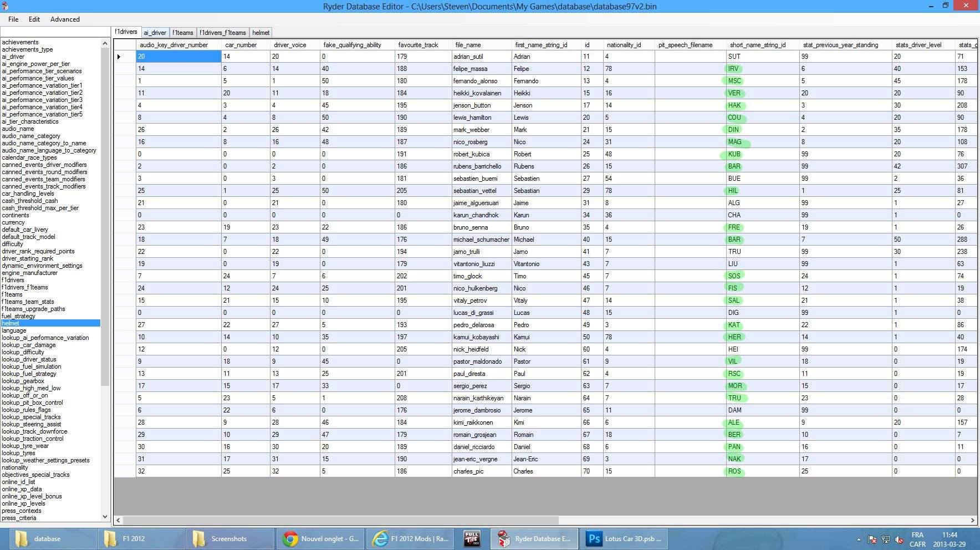Switch to Photoshop Lotus Car 3D window
The height and width of the screenshot is (550, 980).
[624, 538]
